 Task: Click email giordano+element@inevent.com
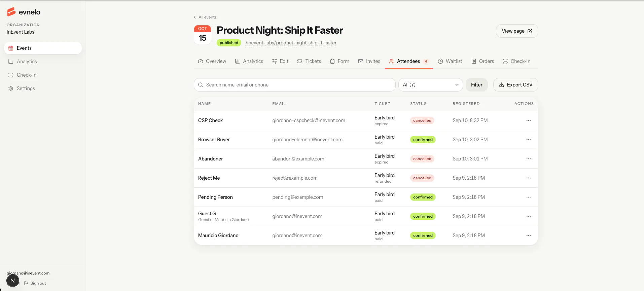point(308,140)
